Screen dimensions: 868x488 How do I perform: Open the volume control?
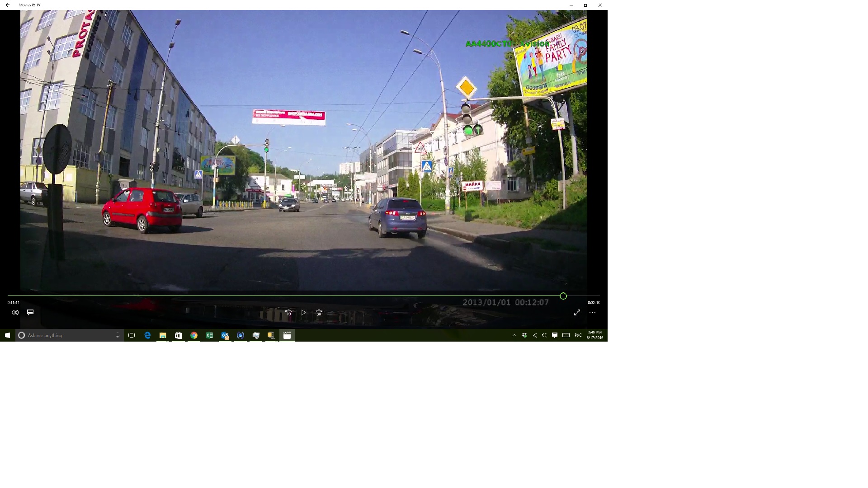[15, 313]
